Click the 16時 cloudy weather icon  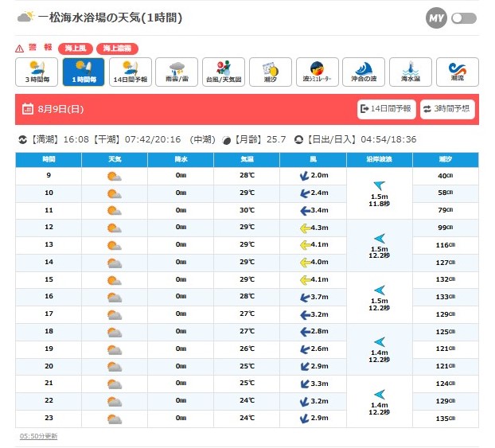(x=115, y=297)
